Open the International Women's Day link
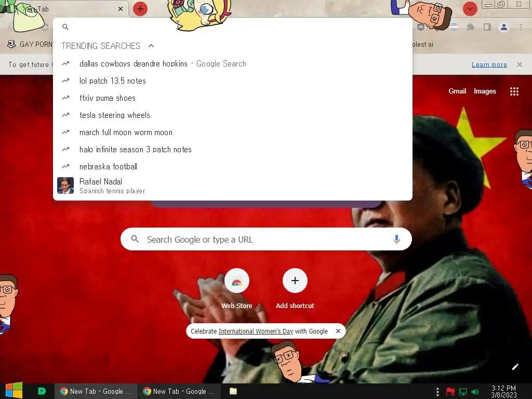The image size is (532, 399). 256,331
